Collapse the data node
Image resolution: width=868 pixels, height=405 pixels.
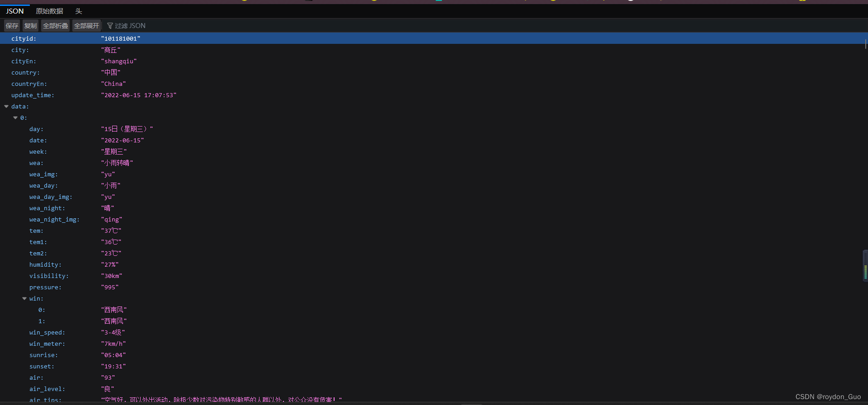point(6,107)
